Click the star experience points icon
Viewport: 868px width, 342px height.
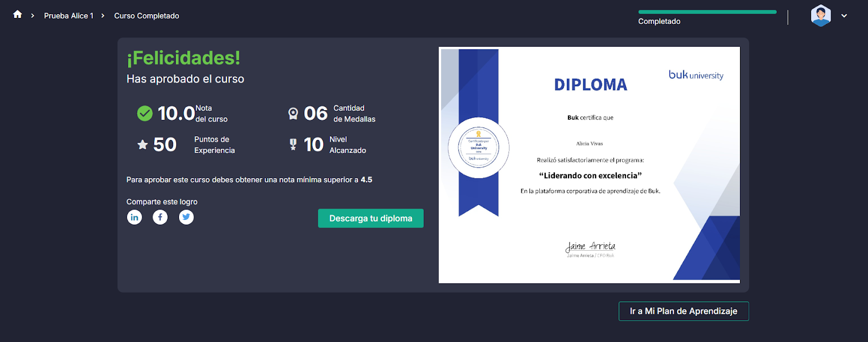tap(143, 144)
